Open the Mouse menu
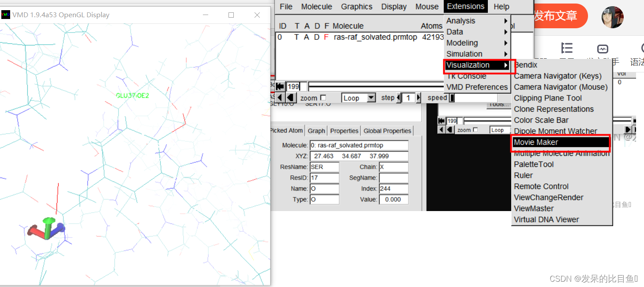Image resolution: width=644 pixels, height=287 pixels. pos(427,7)
